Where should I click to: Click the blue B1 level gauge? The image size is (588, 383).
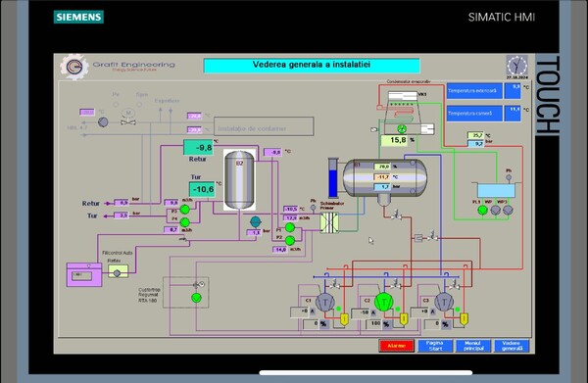pos(333,177)
